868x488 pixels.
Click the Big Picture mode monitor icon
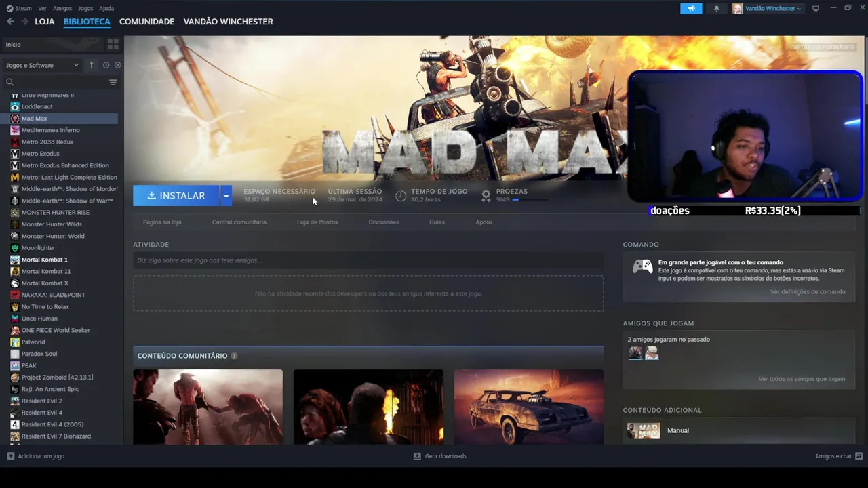(816, 9)
